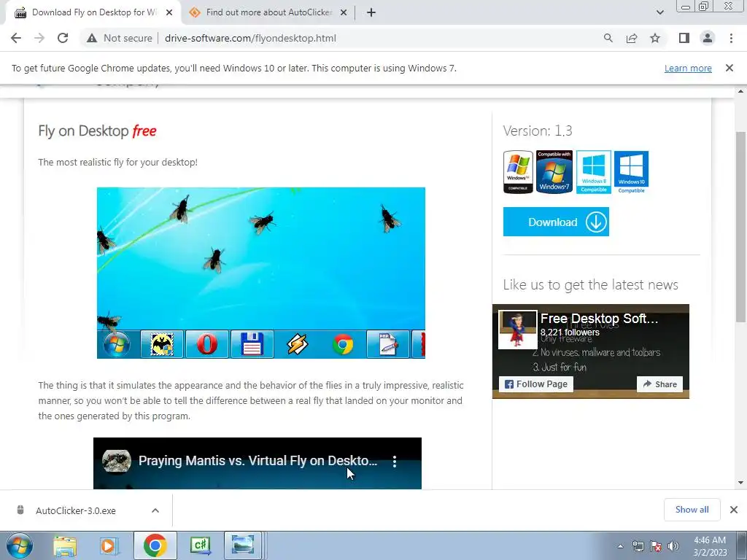Click the Chrome taskbar icon
Image resolution: width=747 pixels, height=560 pixels.
coord(155,545)
